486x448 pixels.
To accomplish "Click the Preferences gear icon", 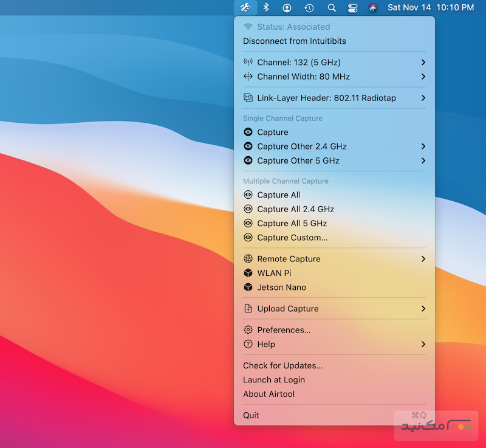I will tap(249, 330).
